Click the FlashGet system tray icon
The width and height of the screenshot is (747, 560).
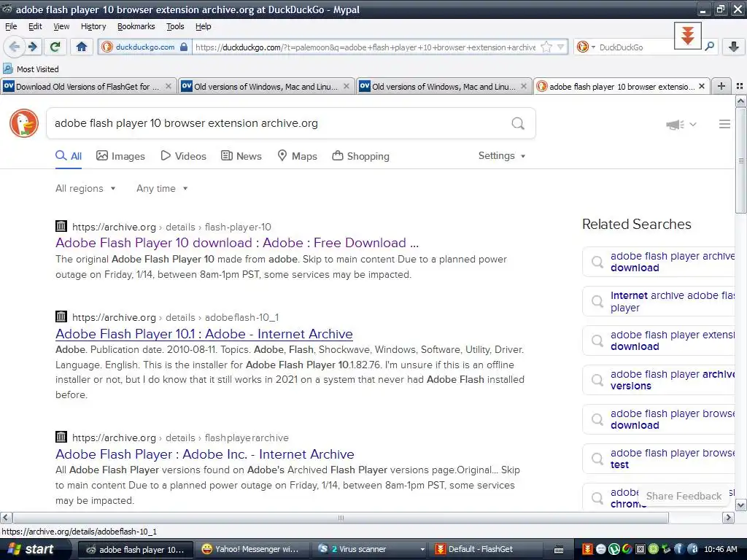pyautogui.click(x=588, y=549)
